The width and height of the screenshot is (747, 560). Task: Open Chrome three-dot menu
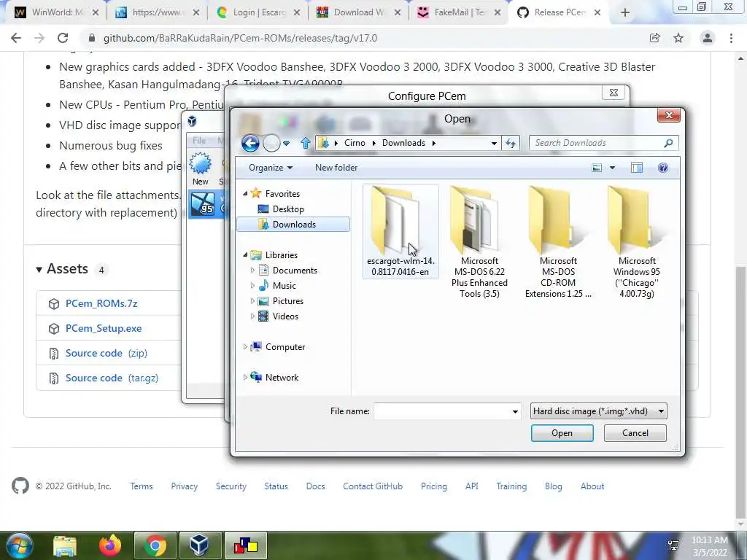(731, 38)
